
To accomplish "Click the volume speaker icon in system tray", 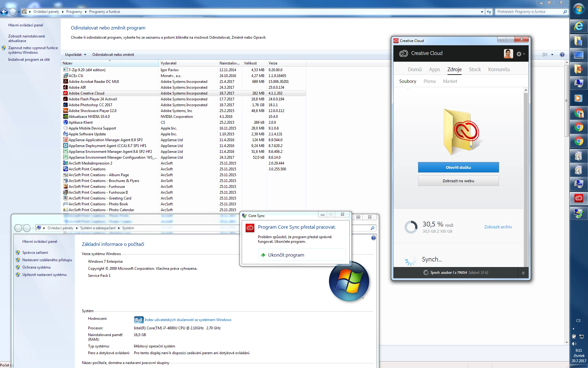I will 574,344.
